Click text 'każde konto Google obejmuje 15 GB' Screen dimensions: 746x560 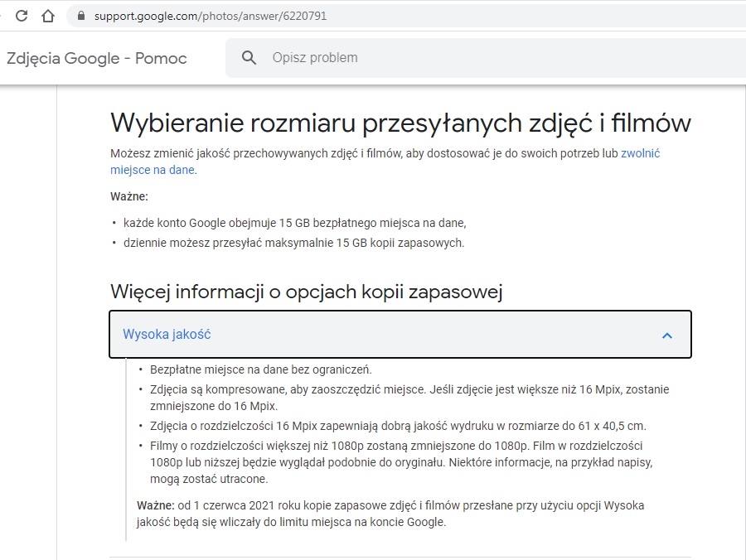tap(217, 223)
